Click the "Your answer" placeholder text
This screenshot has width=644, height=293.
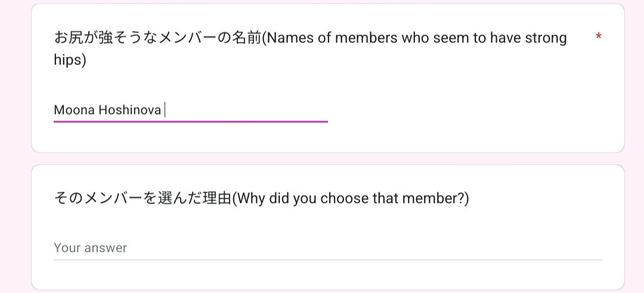tap(90, 248)
